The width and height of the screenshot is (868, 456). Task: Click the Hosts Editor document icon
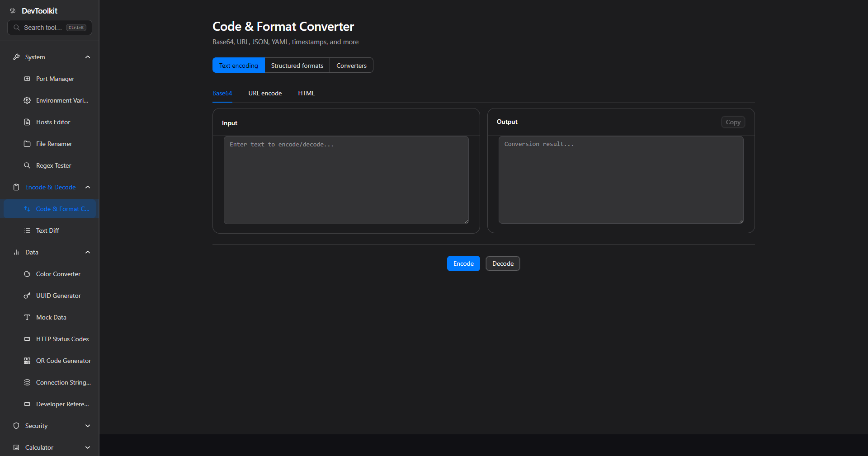point(27,122)
